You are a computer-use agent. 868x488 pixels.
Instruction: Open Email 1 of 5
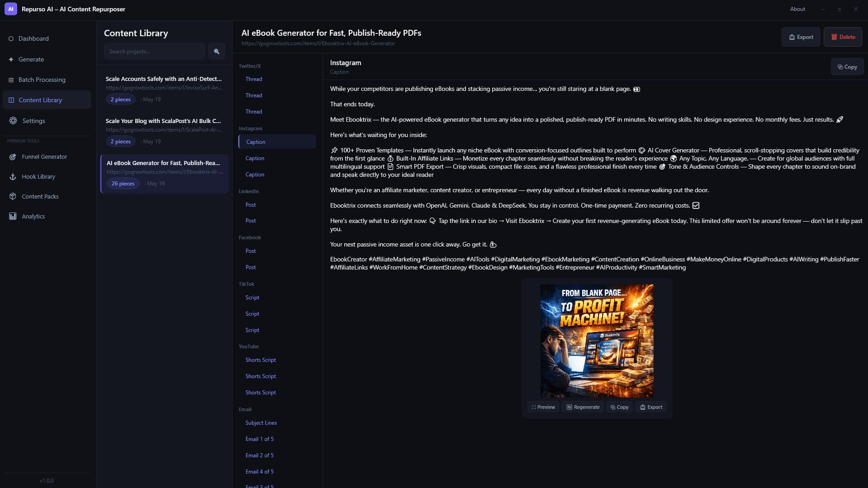[x=277, y=439]
